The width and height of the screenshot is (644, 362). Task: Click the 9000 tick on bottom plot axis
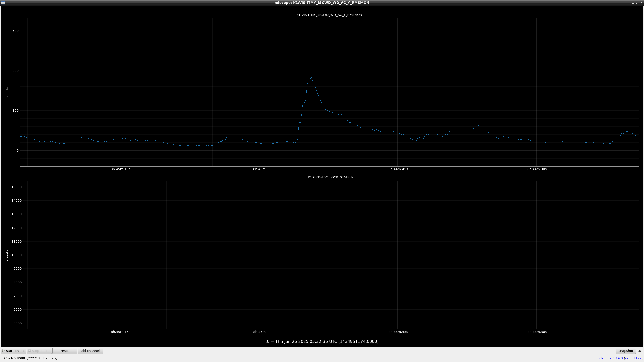18,269
